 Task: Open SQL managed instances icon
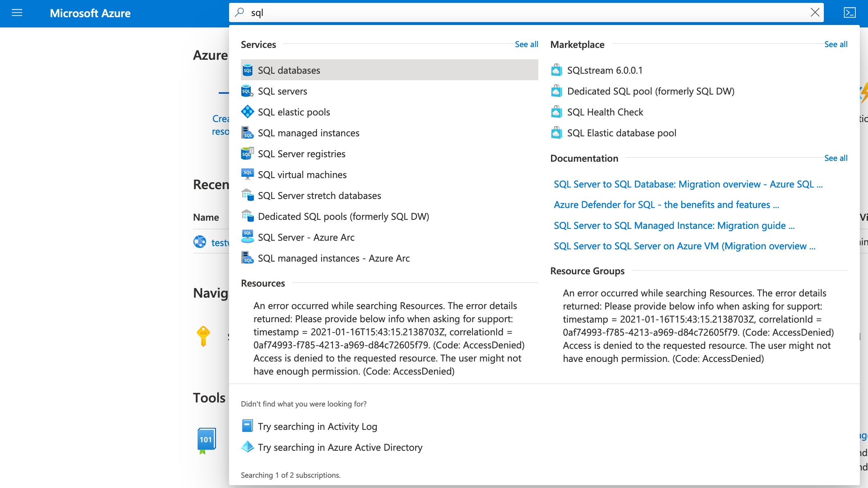tap(247, 133)
